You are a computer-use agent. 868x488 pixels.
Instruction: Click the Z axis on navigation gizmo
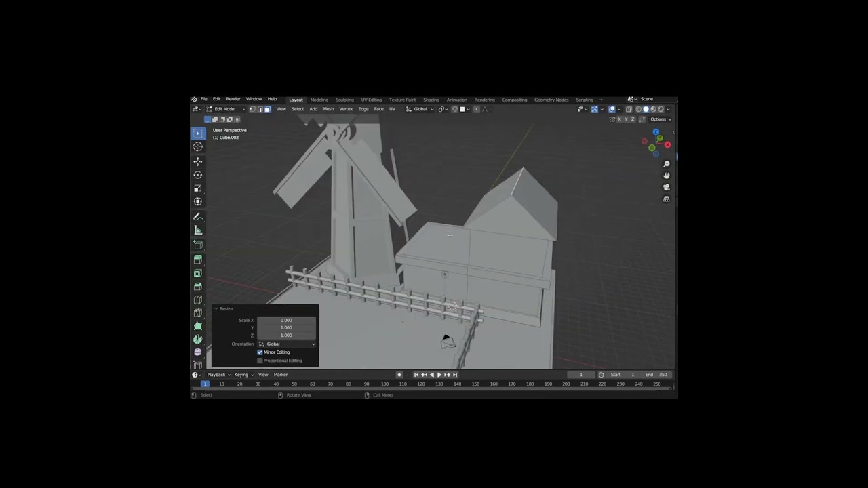tap(656, 131)
